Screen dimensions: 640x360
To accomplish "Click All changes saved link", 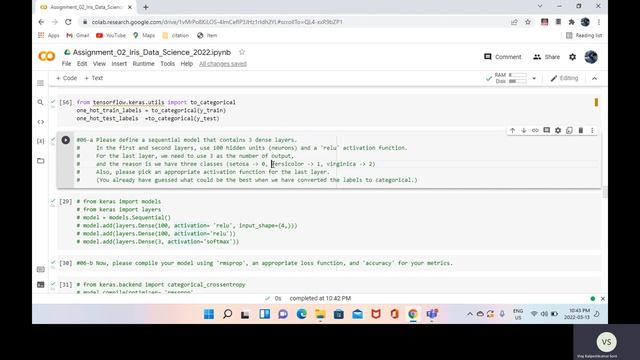I will tap(223, 64).
